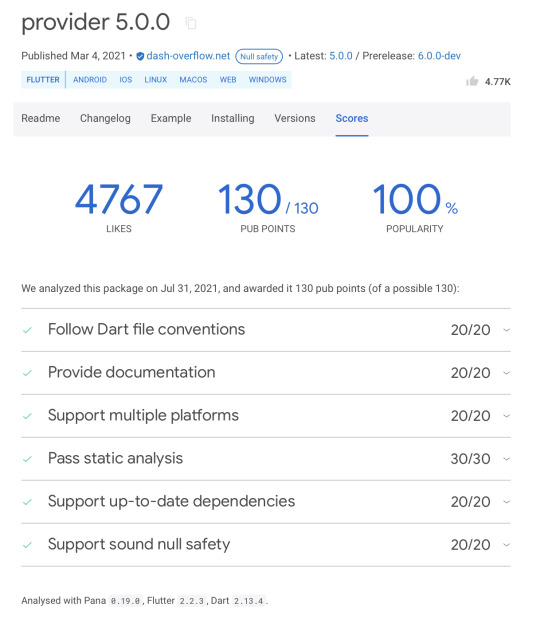The image size is (540, 622).
Task: Click the checkmark beside Support multiple platforms
Action: coord(27,416)
